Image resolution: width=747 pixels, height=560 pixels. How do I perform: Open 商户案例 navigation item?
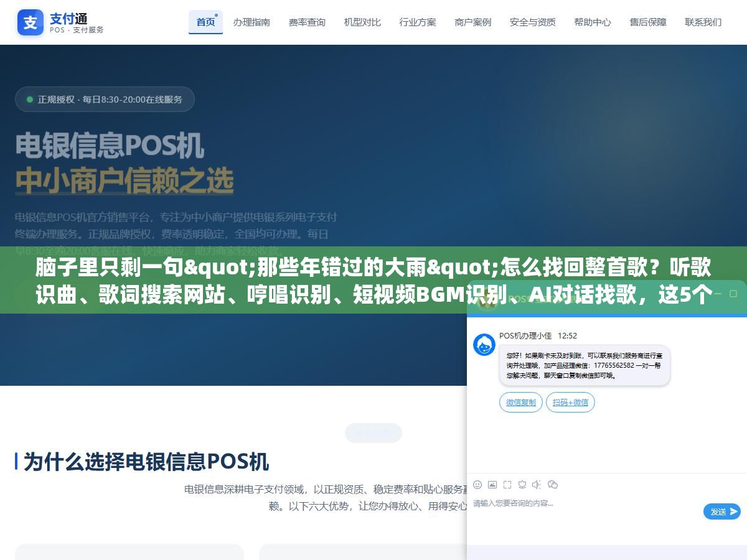pos(473,22)
